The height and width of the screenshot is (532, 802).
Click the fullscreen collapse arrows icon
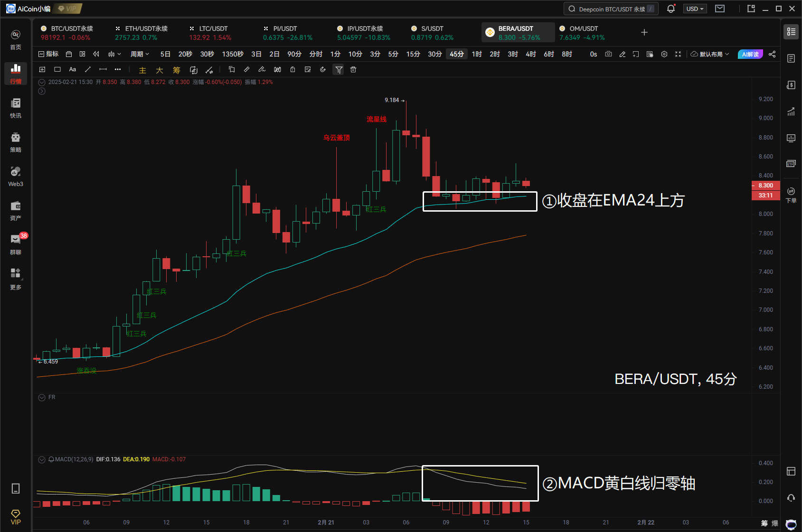point(678,54)
